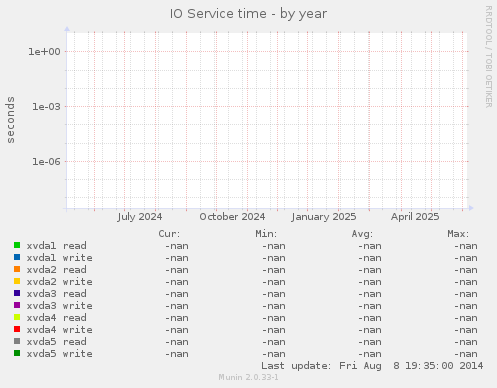Click the 'seconds' y-axis label

pyautogui.click(x=11, y=120)
